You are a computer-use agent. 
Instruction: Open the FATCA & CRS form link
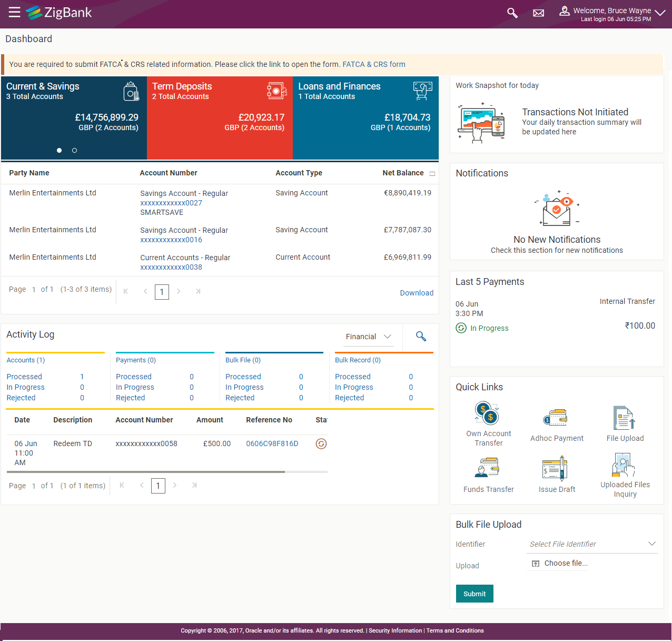(374, 64)
